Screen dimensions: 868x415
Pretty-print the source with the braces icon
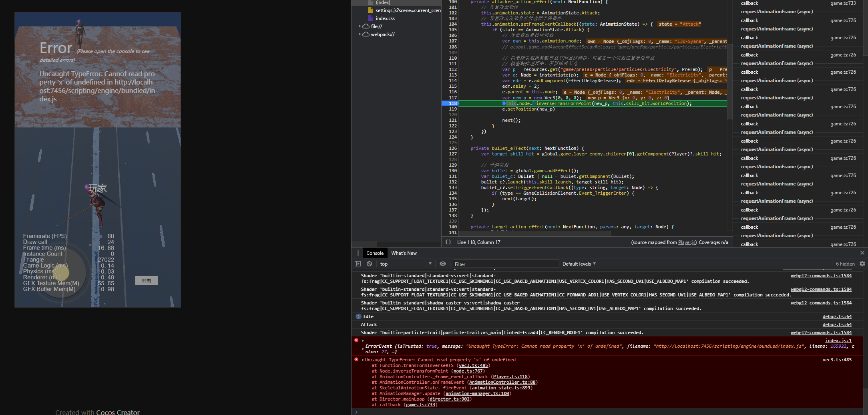coord(448,242)
